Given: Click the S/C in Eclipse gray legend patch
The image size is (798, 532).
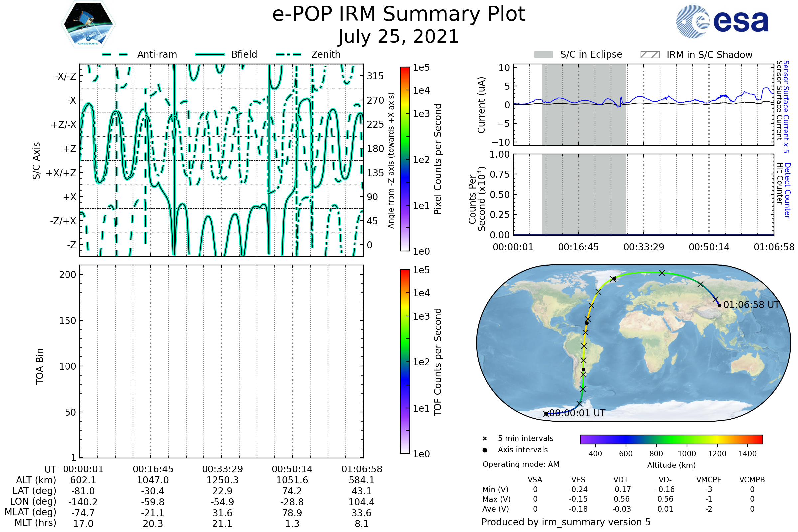Looking at the screenshot, I should coord(543,55).
